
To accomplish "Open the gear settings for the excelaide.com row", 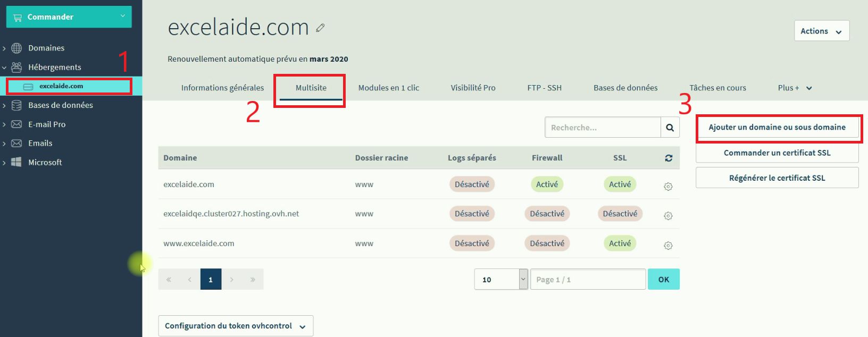I will pyautogui.click(x=669, y=187).
